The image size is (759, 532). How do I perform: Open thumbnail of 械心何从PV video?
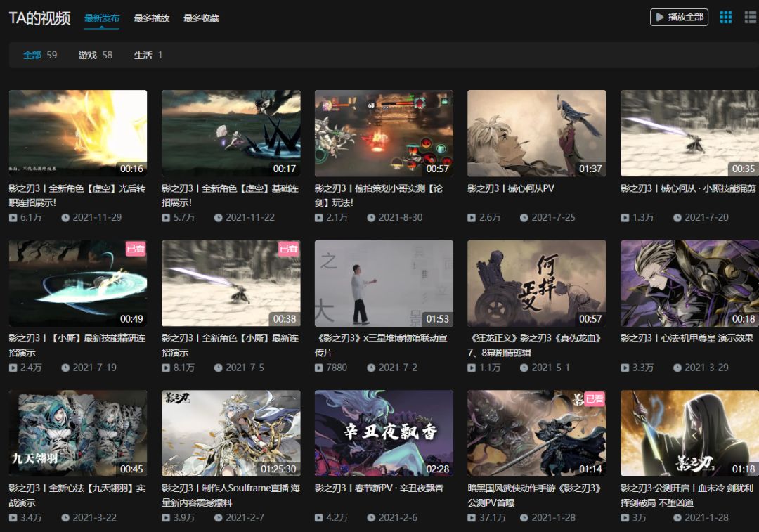coord(537,133)
